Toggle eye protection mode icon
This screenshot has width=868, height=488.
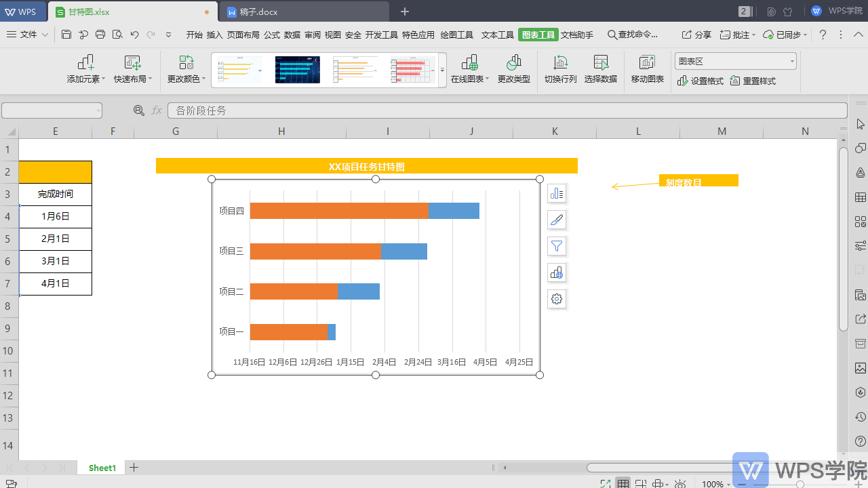point(680,484)
